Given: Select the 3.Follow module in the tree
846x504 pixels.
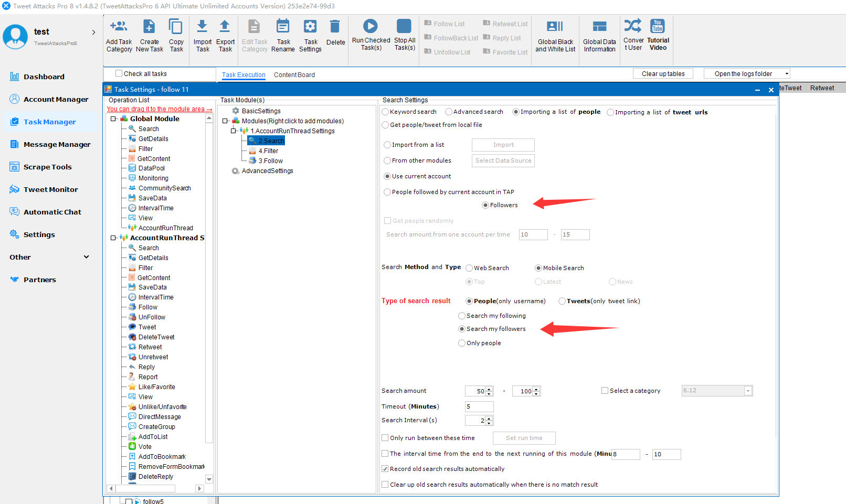Looking at the screenshot, I should 270,161.
